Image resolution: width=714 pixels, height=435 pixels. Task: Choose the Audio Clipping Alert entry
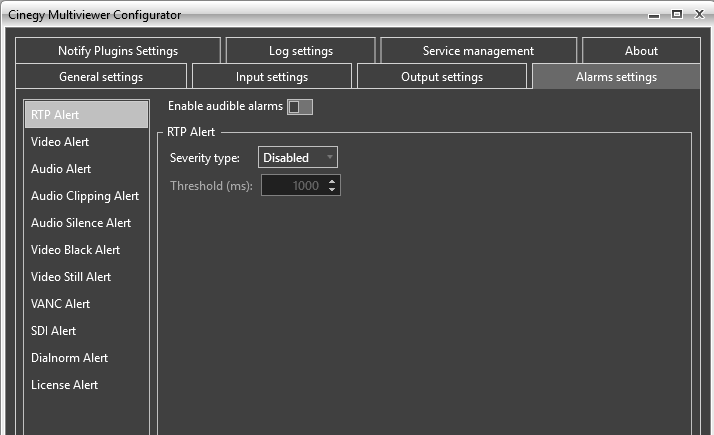[x=87, y=196]
